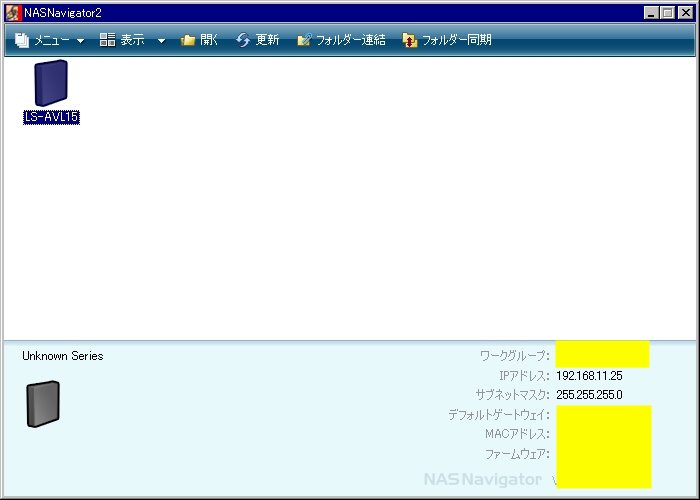Click the 開く open folder icon
Viewport: 700px width, 500px height.
tap(188, 40)
